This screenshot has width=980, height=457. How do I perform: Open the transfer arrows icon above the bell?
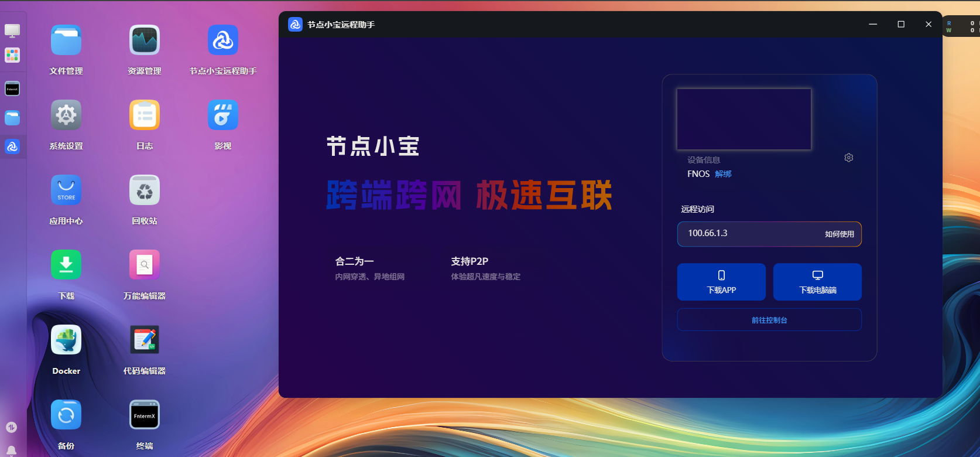11,427
